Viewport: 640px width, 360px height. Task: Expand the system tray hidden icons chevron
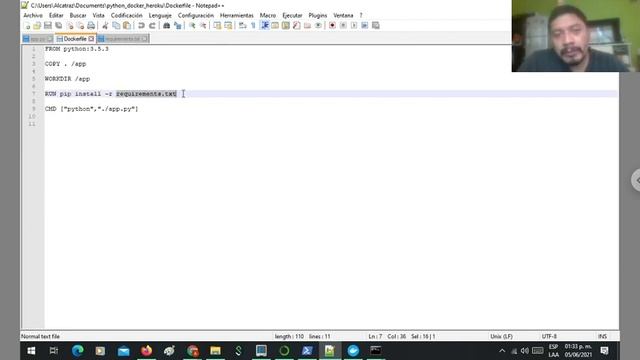[502, 351]
